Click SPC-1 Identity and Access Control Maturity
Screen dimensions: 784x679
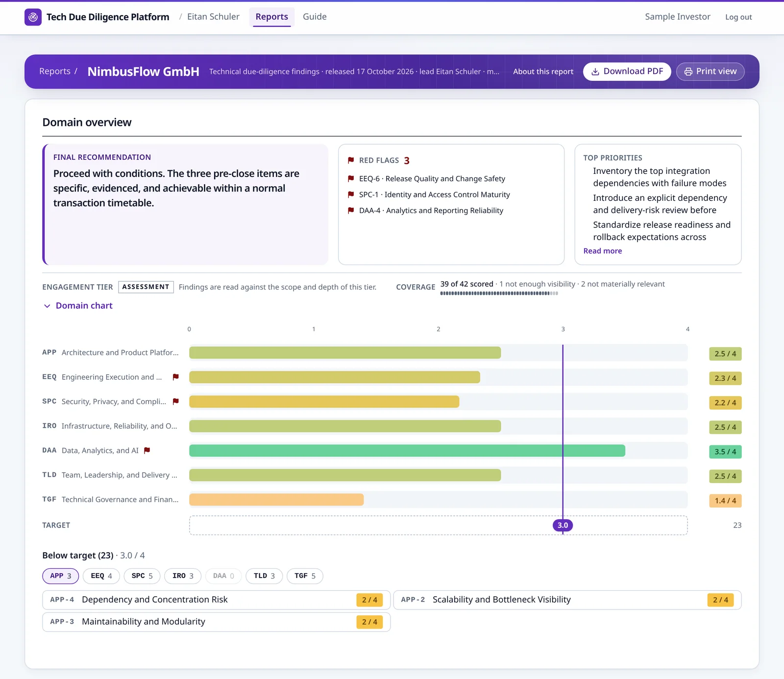[435, 194]
